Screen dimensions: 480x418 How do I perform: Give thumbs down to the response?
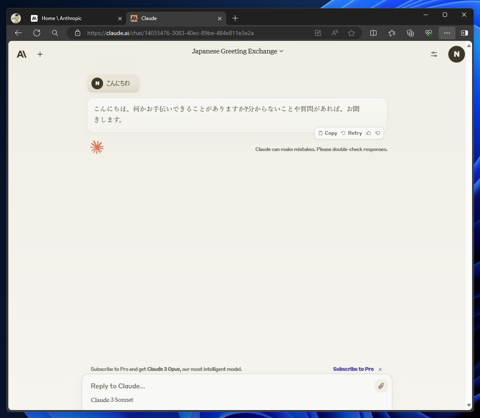point(378,133)
